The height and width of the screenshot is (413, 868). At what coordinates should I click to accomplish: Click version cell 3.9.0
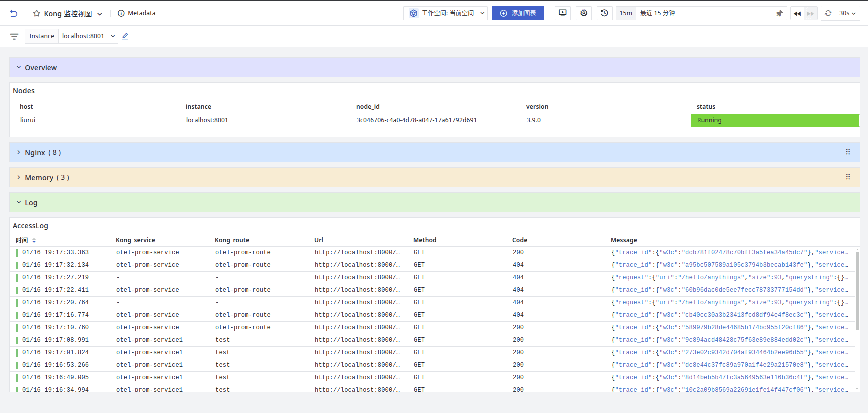(x=534, y=120)
